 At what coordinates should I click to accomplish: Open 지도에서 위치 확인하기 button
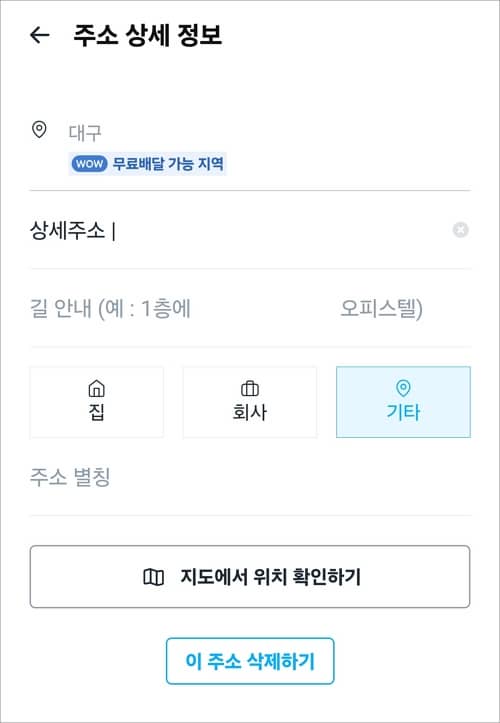pyautogui.click(x=250, y=577)
